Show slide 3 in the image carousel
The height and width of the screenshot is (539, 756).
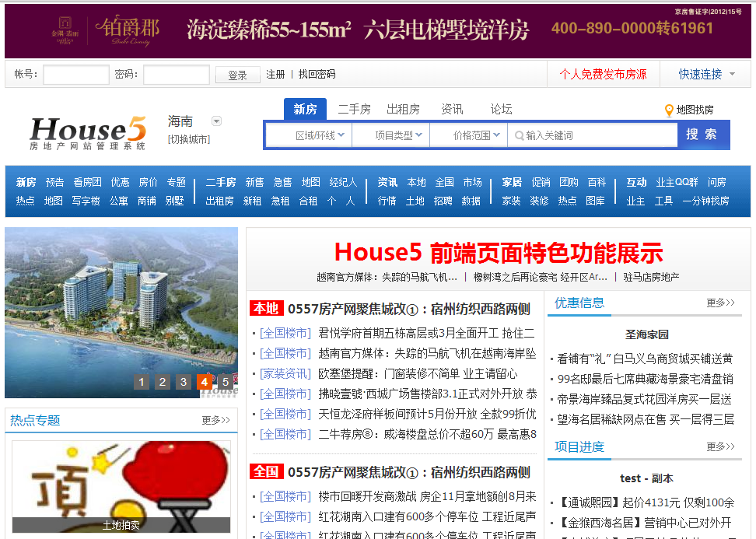184,382
